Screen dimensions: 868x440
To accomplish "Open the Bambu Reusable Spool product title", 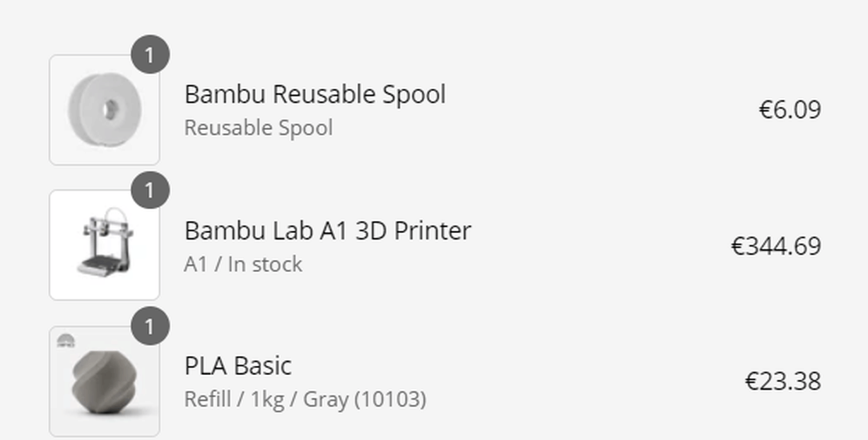I will [315, 94].
